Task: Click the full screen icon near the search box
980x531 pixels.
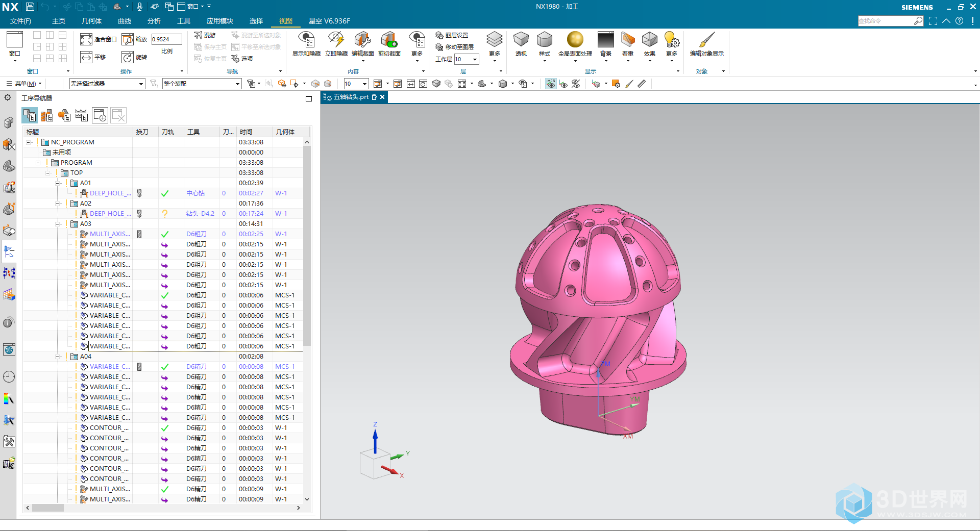Action: pos(933,21)
